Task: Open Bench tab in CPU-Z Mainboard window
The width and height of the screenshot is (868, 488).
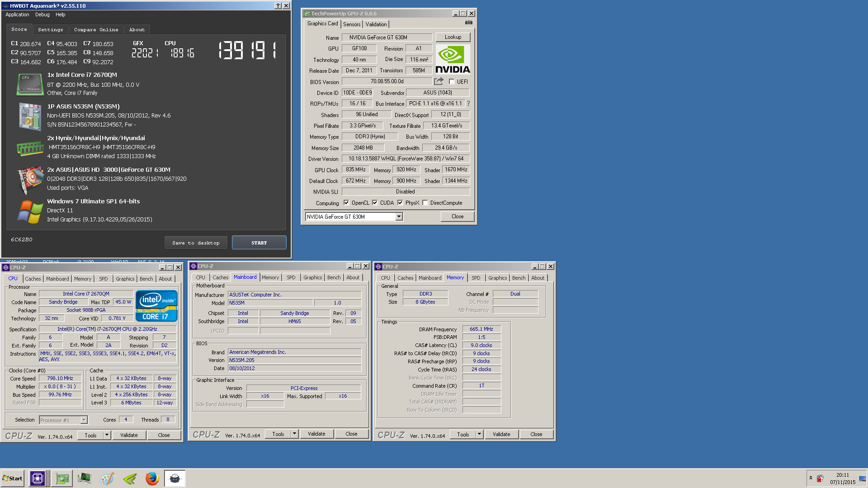Action: click(x=334, y=277)
